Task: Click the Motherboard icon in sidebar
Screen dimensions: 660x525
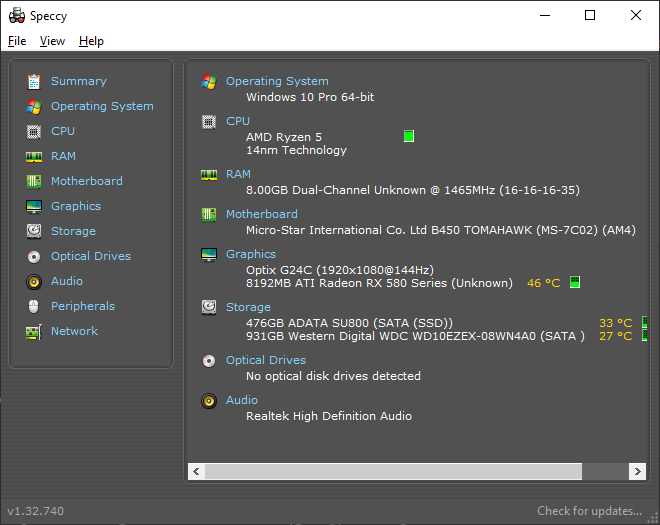Action: click(34, 181)
